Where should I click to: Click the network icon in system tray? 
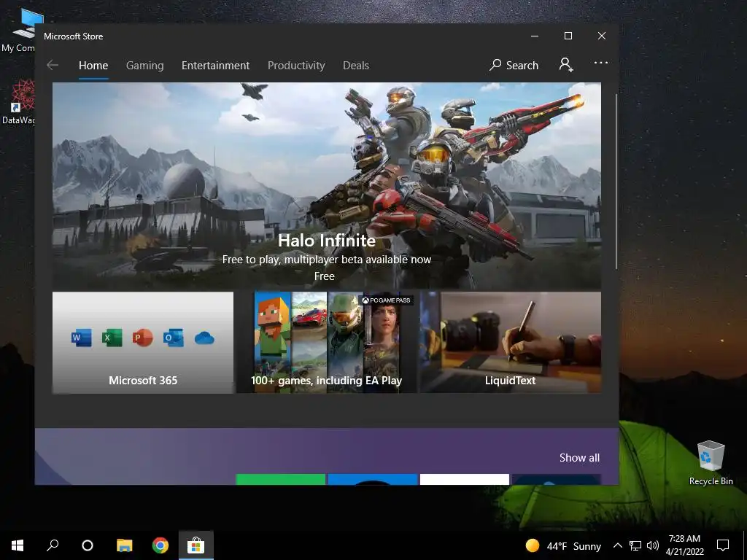coord(635,545)
